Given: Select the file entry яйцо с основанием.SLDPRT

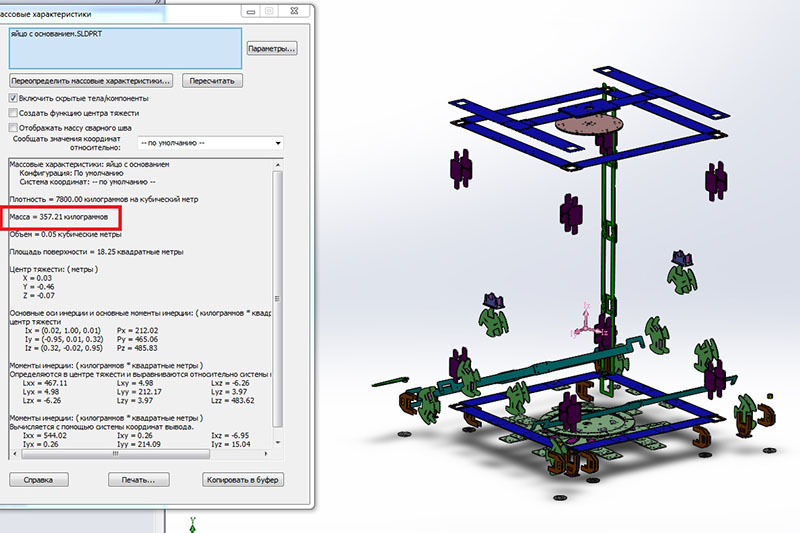Looking at the screenshot, I should [x=56, y=34].
